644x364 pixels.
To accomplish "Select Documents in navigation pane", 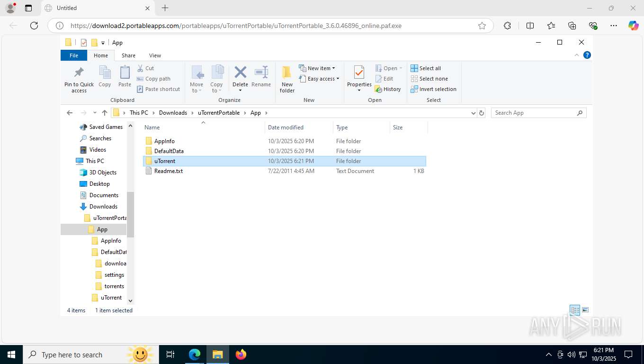I will point(99,195).
